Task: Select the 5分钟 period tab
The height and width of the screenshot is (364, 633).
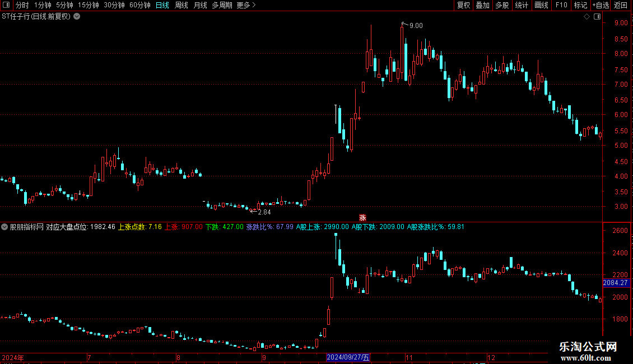Action: coord(64,5)
